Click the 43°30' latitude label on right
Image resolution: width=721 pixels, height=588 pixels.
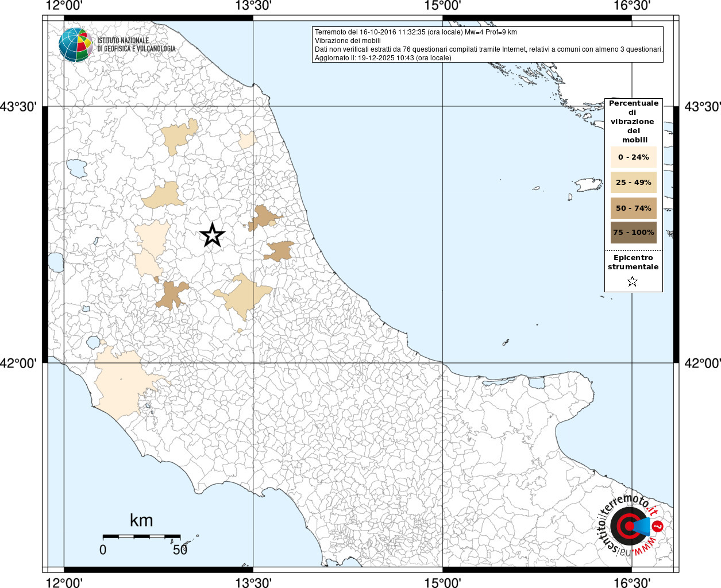(702, 107)
